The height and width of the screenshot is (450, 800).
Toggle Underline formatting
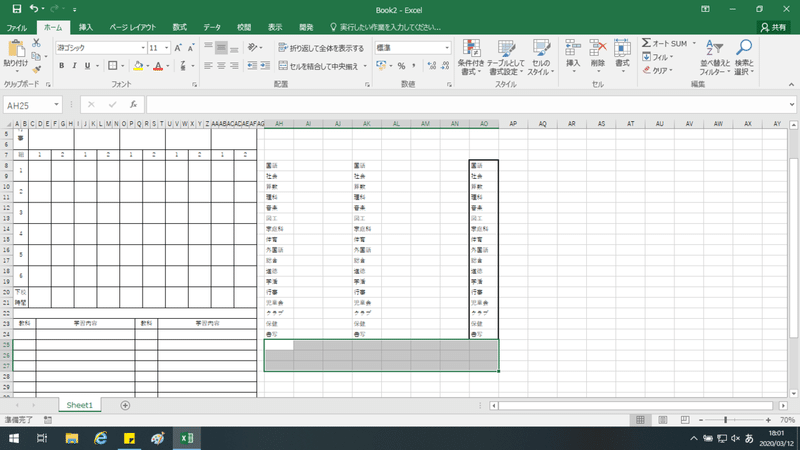click(x=87, y=66)
